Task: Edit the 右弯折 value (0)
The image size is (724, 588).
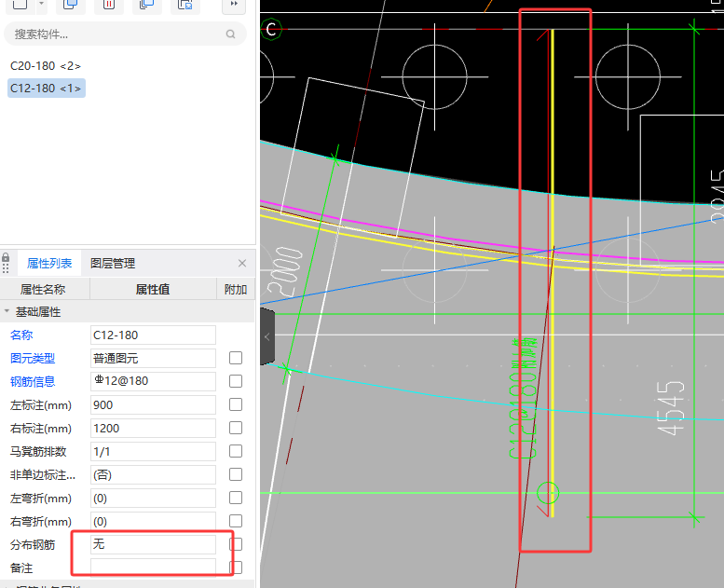Action: (x=153, y=521)
